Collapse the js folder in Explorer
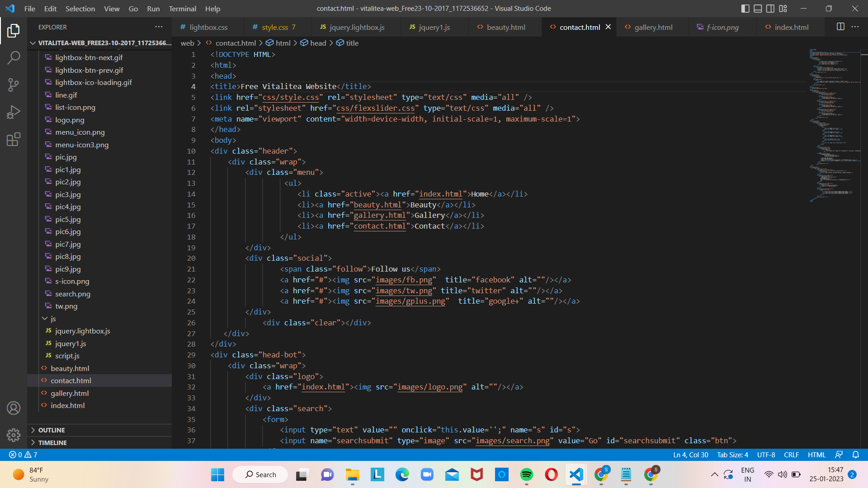Image resolution: width=868 pixels, height=488 pixels. point(45,319)
